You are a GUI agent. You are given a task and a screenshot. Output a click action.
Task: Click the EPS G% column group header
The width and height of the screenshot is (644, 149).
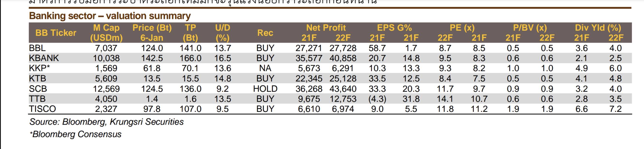coord(394,28)
